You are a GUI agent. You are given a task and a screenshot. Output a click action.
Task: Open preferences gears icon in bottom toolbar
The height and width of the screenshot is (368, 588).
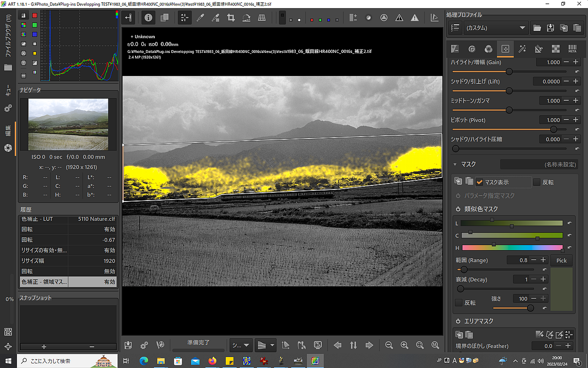144,345
